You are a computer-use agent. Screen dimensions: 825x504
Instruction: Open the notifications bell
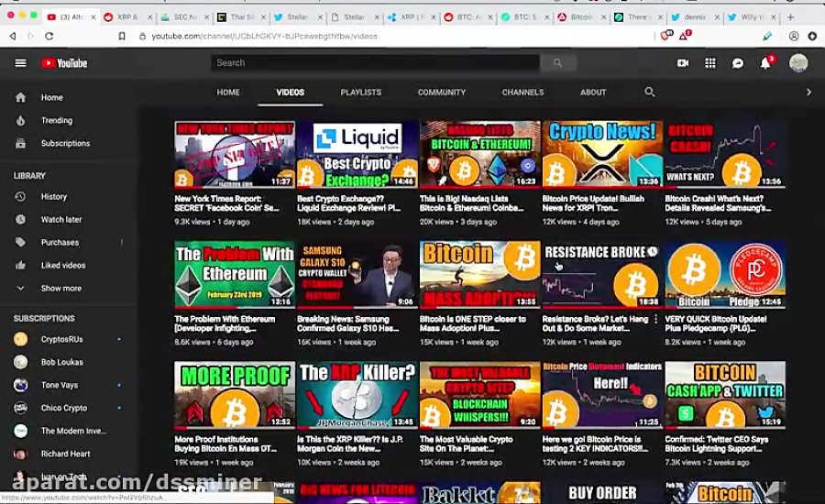[765, 63]
